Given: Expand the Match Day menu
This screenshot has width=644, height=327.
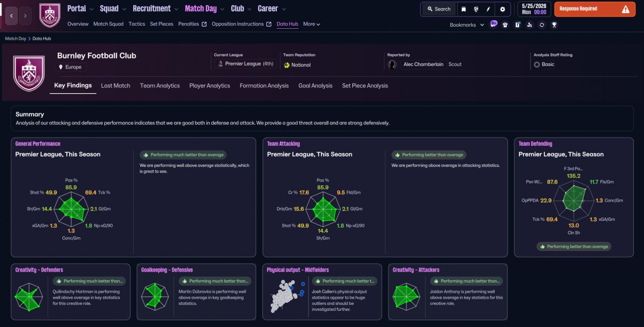Looking at the screenshot, I should point(205,9).
